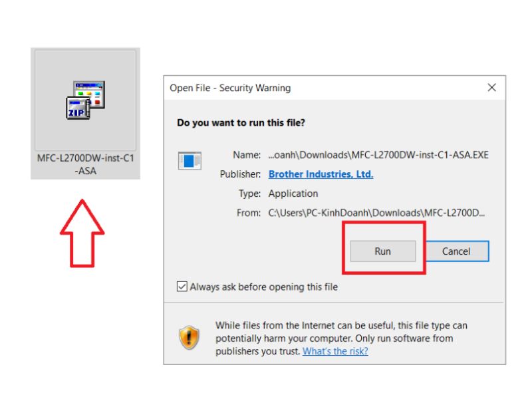Open the What's the risk? link
Viewport: 532px width, 399px height.
[x=335, y=351]
